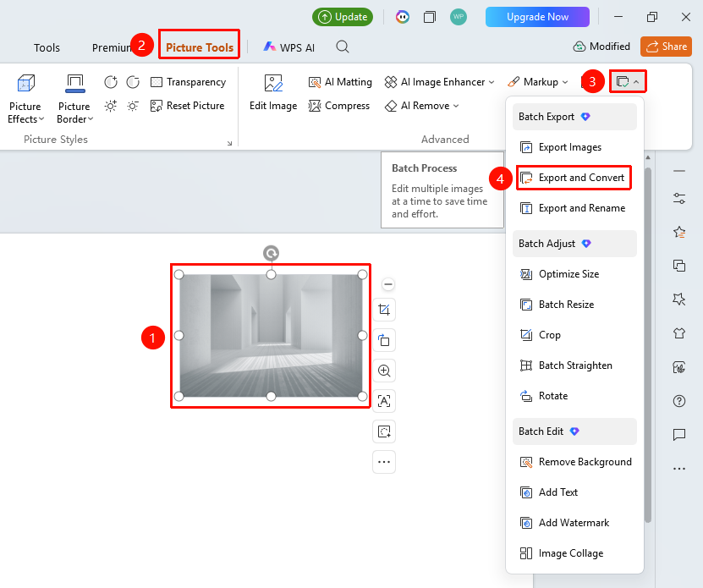Select the hallway picture on the page
The image size is (703, 588).
[271, 336]
